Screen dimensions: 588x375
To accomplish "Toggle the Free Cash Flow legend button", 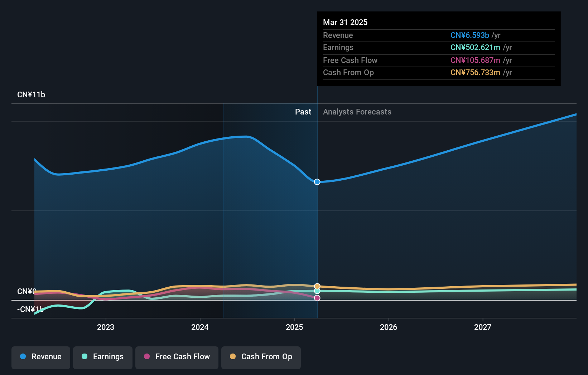I will point(177,357).
